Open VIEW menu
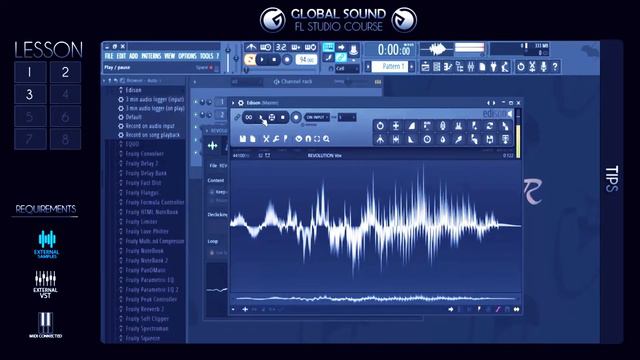Viewport: 640px width, 360px height. coord(169,56)
